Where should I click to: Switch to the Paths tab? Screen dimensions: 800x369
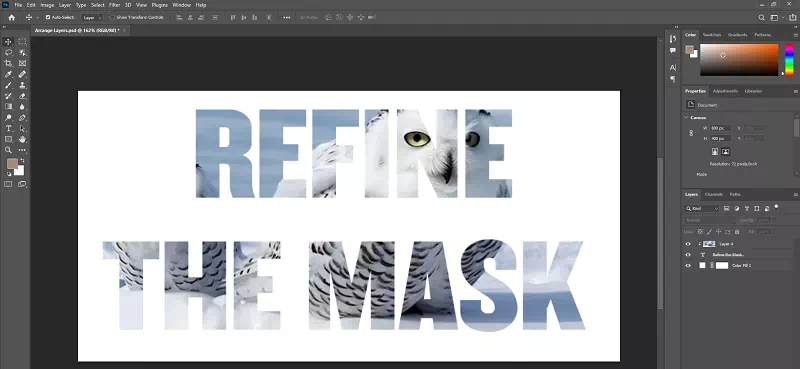tap(735, 194)
